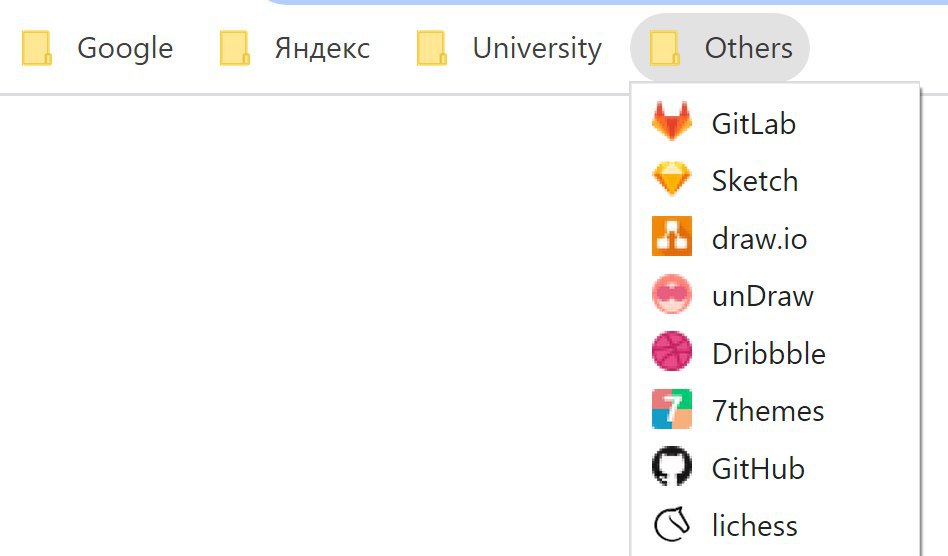Open the 7themes bookmark link
The height and width of the screenshot is (556, 948).
point(775,410)
